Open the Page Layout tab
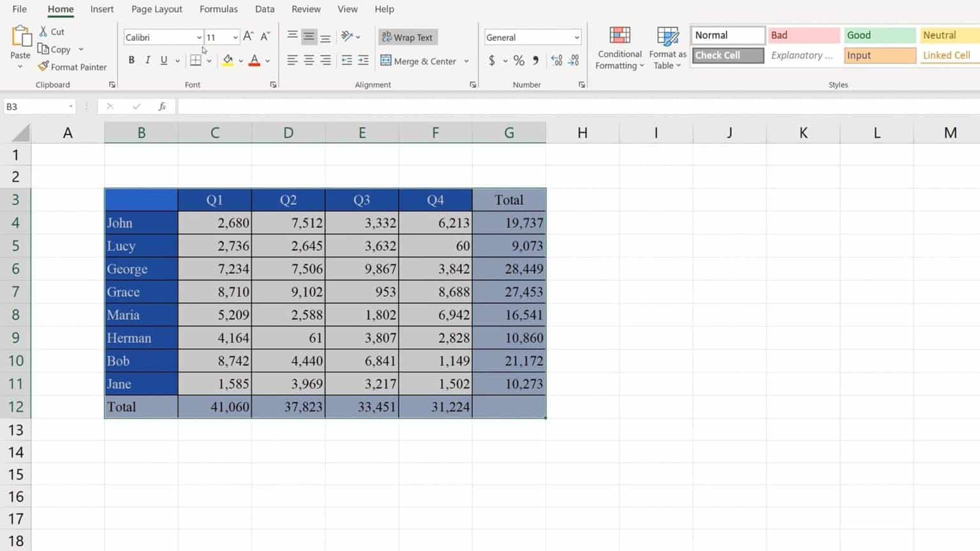This screenshot has height=551, width=980. (x=156, y=9)
